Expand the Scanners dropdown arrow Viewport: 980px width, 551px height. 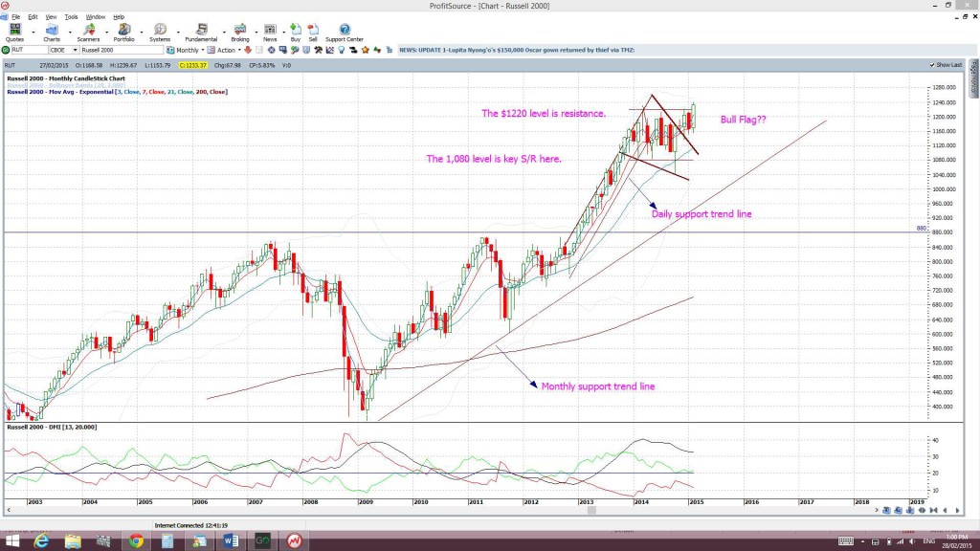[x=106, y=32]
